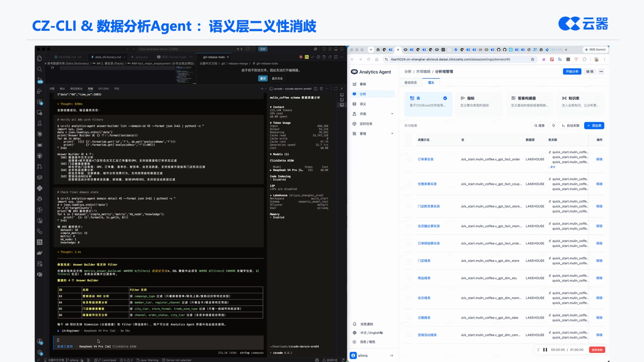The height and width of the screenshot is (362, 644).
Task: Click the 结束录制 stop recording button
Action: pyautogui.click(x=597, y=350)
